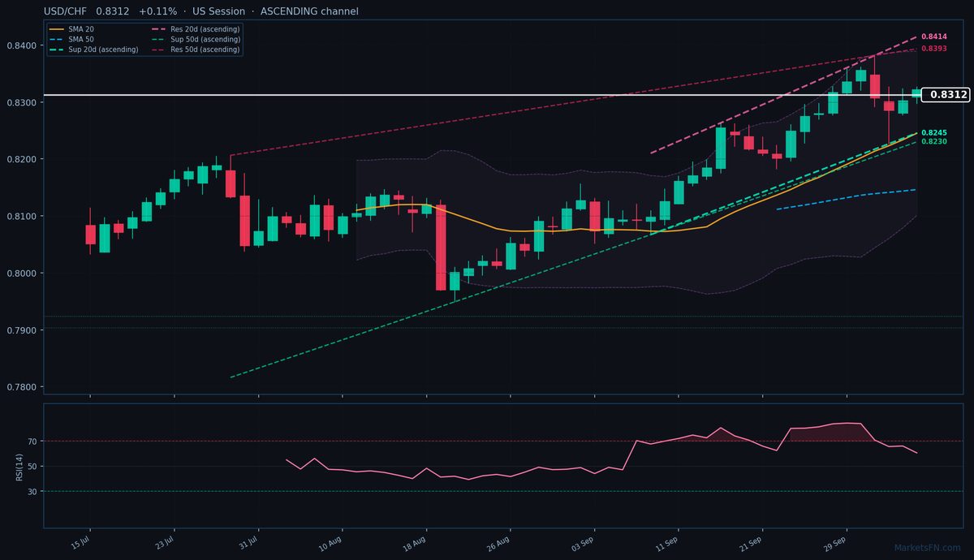Click the 15 Jul date label
Screen dimensions: 974x560
tap(80, 542)
